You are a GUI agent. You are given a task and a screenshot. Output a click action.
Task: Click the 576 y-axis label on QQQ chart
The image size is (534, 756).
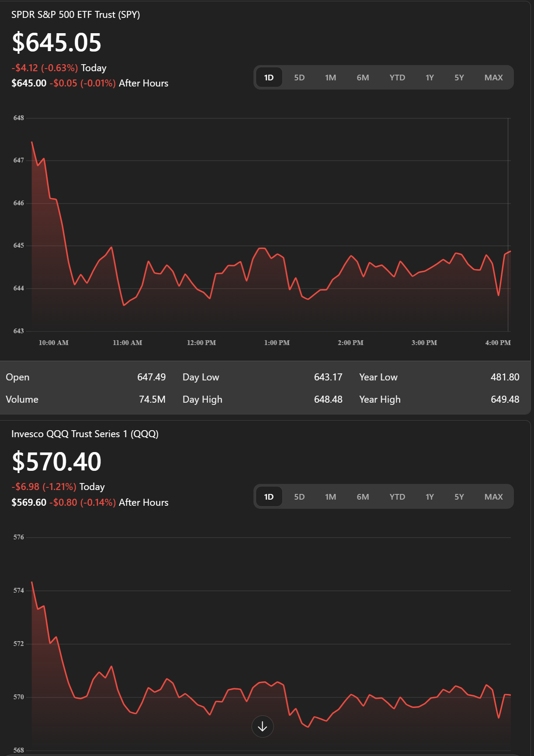coord(19,537)
